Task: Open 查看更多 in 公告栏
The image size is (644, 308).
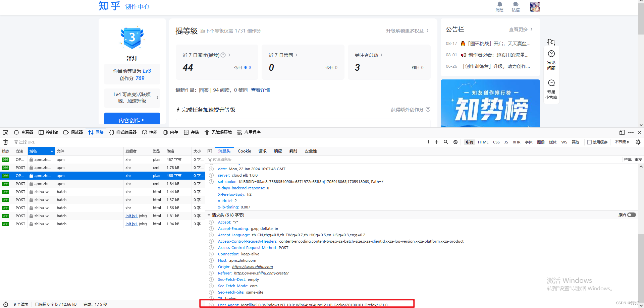Action: pyautogui.click(x=521, y=29)
